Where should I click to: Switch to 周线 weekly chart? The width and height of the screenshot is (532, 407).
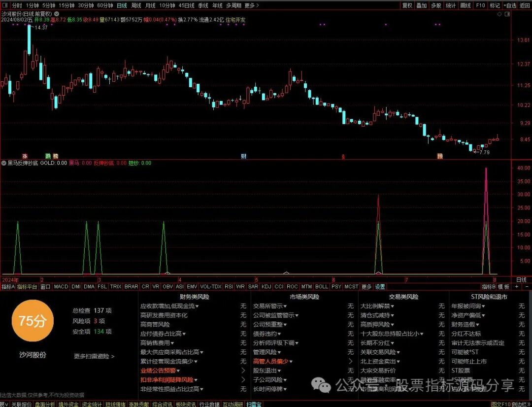click(x=136, y=5)
